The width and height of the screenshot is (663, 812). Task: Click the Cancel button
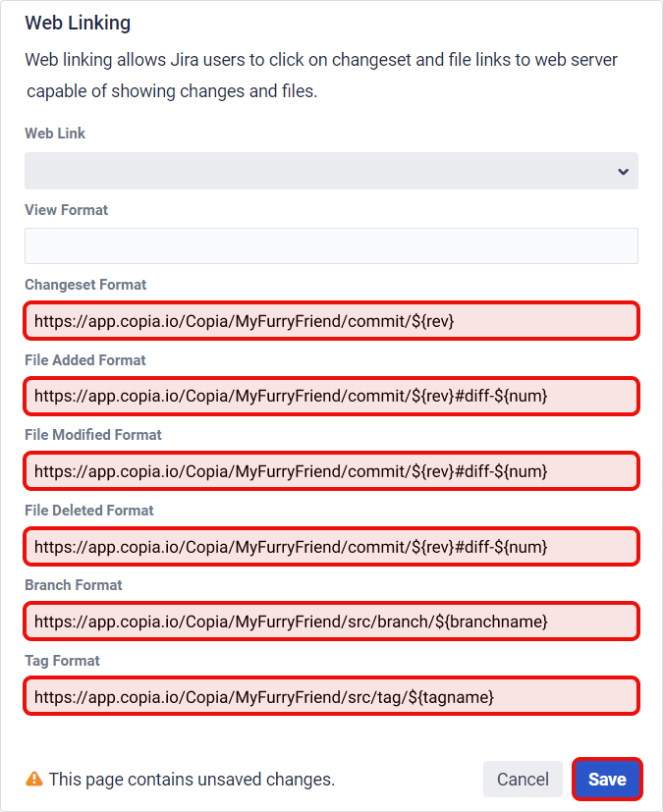pyautogui.click(x=523, y=779)
